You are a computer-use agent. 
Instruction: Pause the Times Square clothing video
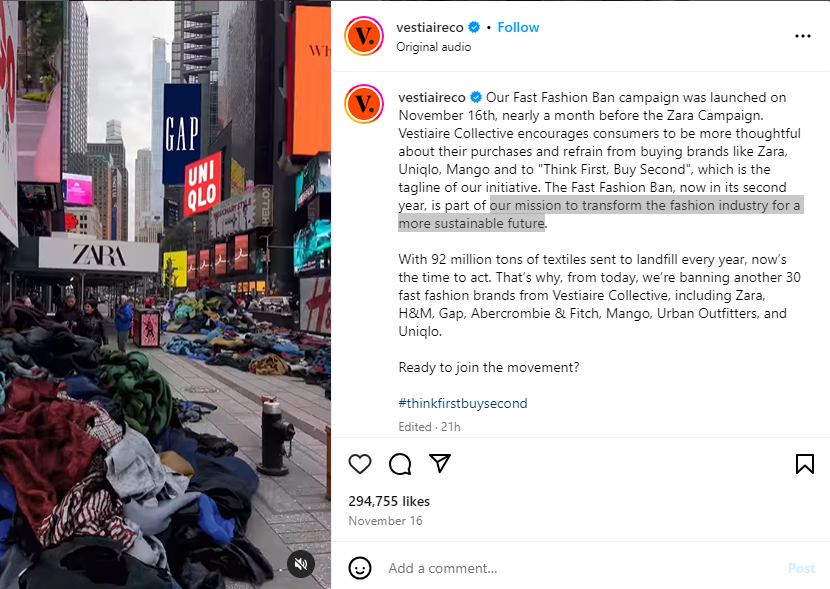165,294
